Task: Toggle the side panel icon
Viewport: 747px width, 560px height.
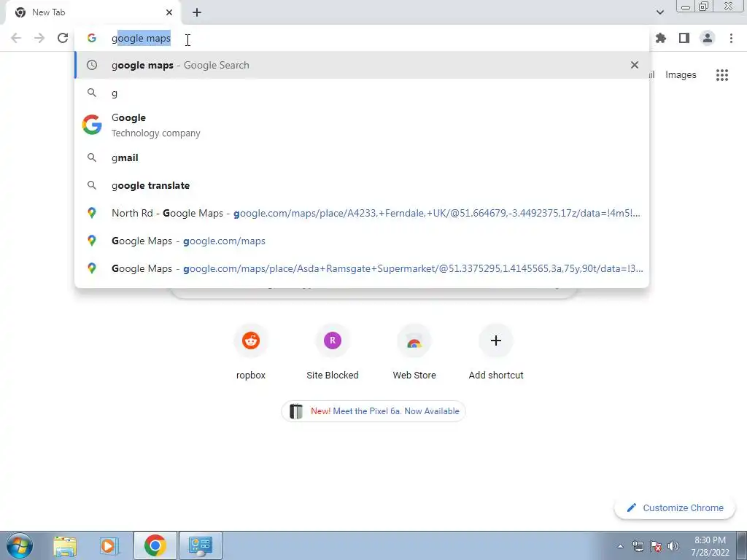Action: click(x=684, y=38)
